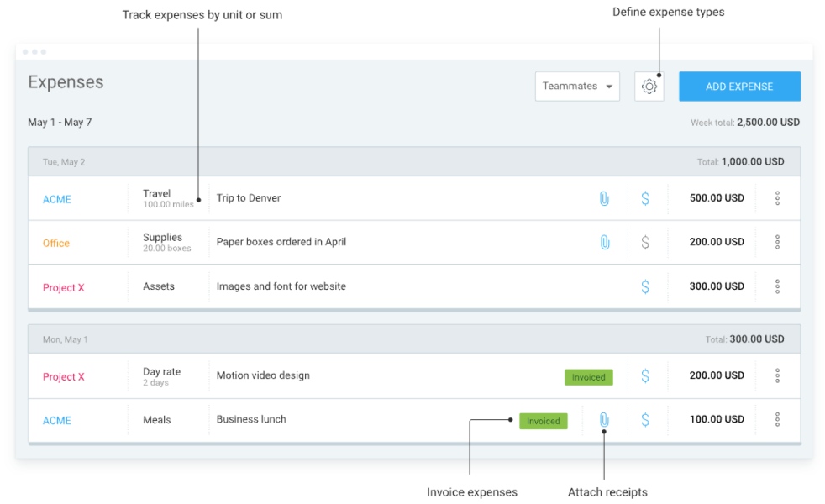This screenshot has height=504, width=825.
Task: Click Invoiced badge on Motion video design
Action: coord(588,377)
